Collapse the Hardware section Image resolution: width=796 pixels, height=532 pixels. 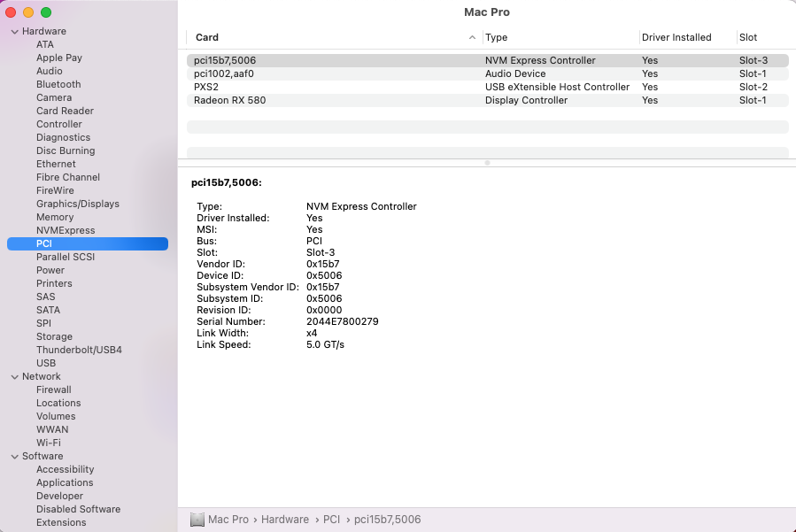(x=15, y=32)
